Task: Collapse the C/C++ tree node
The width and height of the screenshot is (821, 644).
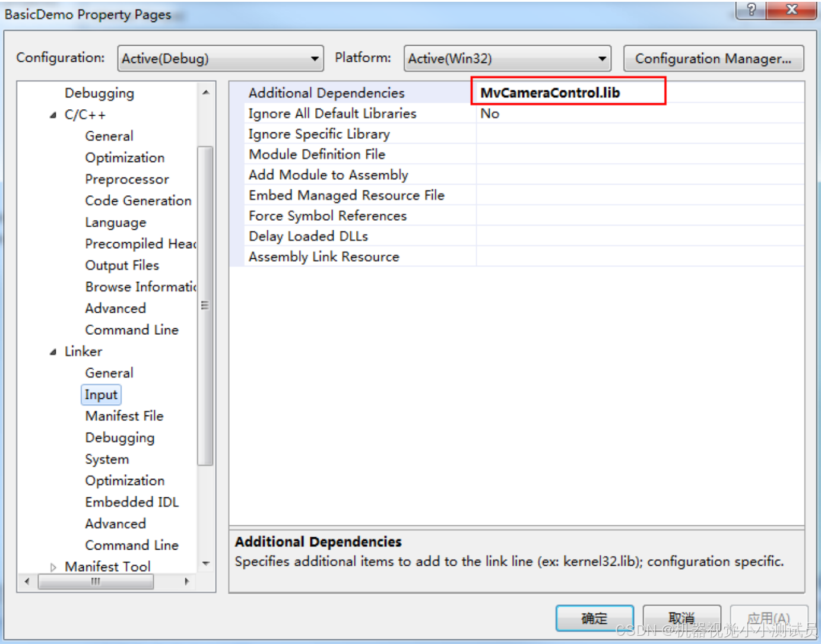Action: [52, 114]
